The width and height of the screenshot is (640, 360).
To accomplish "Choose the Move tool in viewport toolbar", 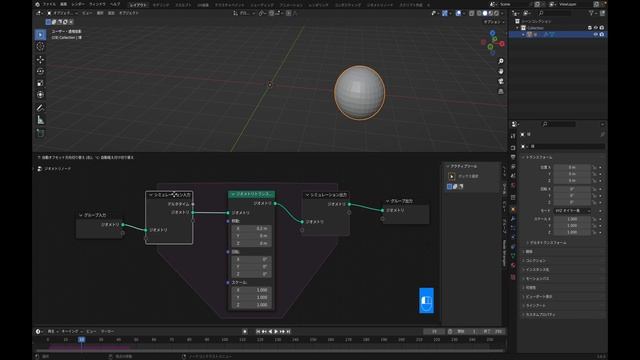I will (40, 60).
